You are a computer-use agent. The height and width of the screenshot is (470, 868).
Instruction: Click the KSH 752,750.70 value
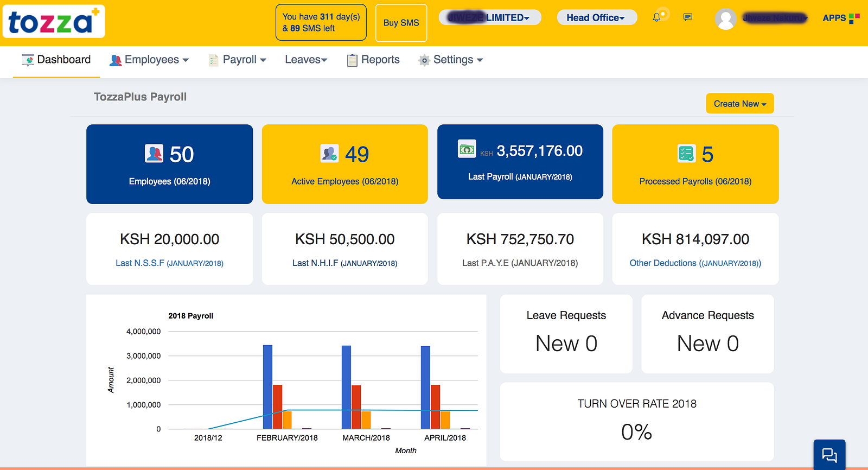(520, 239)
